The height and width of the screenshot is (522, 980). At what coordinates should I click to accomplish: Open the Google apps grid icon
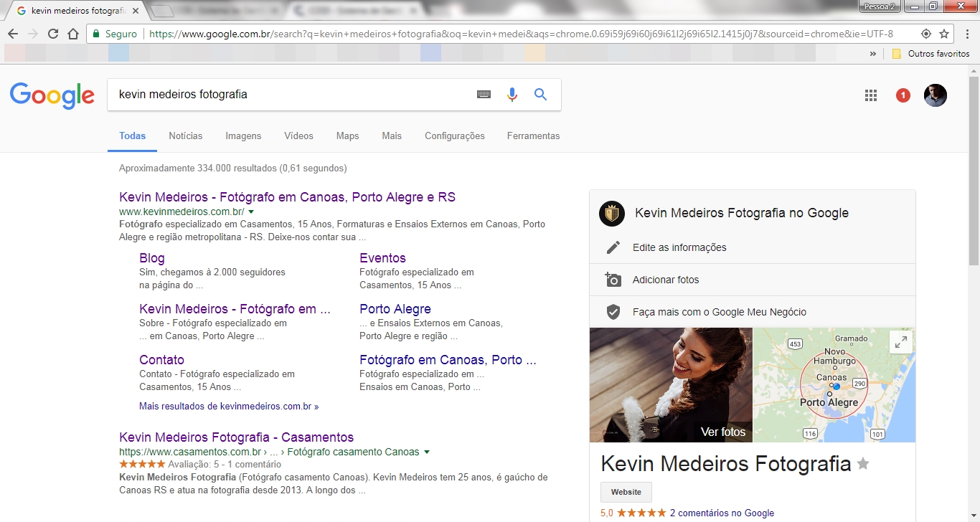[871, 95]
